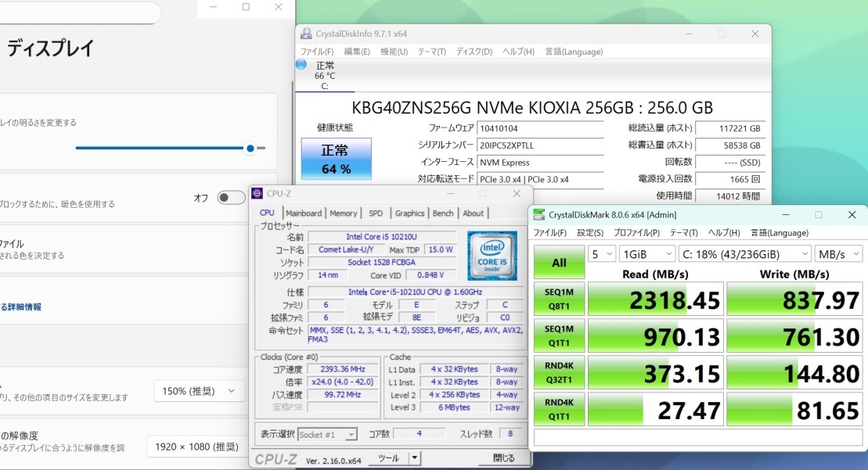Click the green All benchmark button
Viewport: 868px width, 470px height.
coord(559,262)
